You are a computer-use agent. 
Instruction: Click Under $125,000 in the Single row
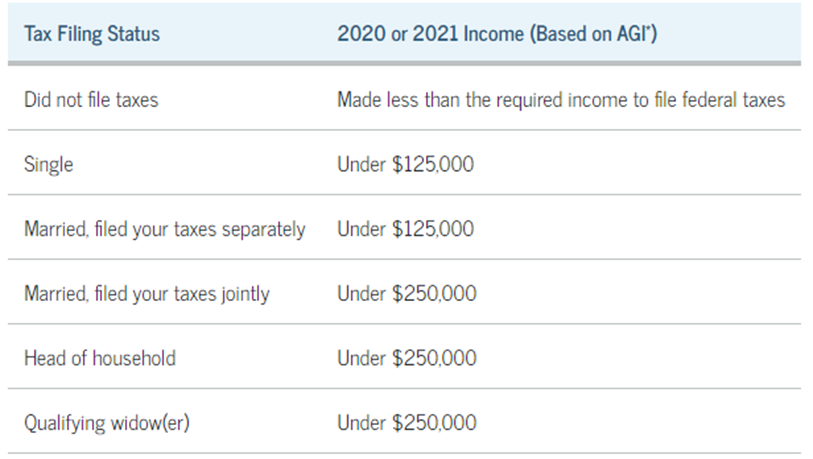tap(405, 164)
